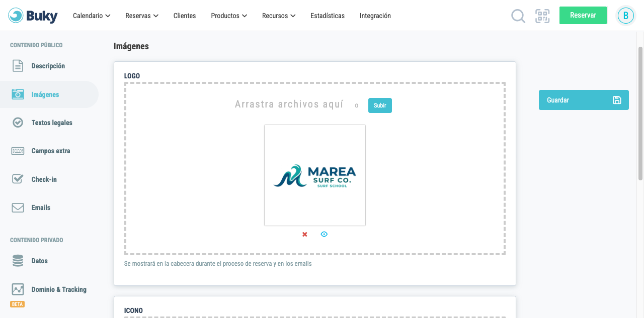Select Imágenes in sidebar

(x=49, y=94)
